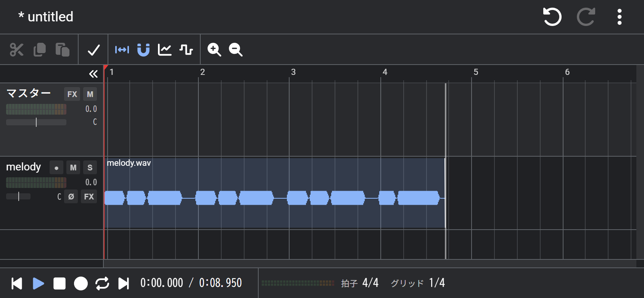Image resolution: width=644 pixels, height=298 pixels.
Task: Click the melody volume meter
Action: [36, 183]
